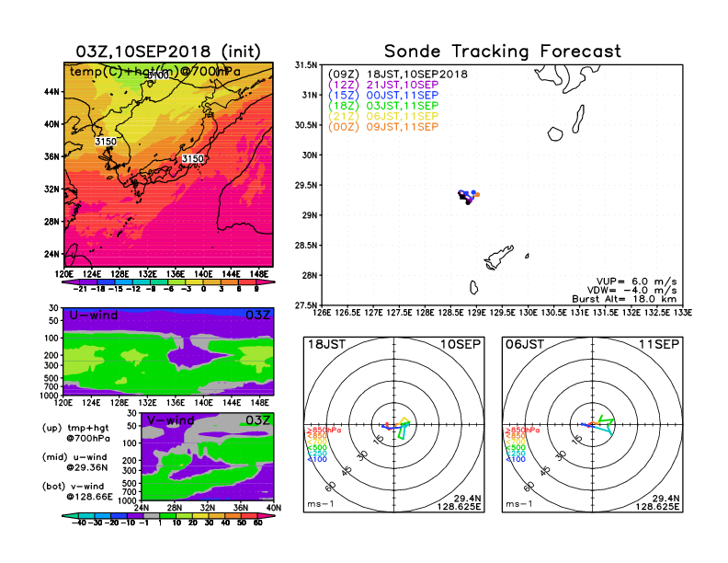This screenshot has height=563, width=728.
Task: Click the 'VDW= -4.0 m/s' parameter
Action: [631, 291]
